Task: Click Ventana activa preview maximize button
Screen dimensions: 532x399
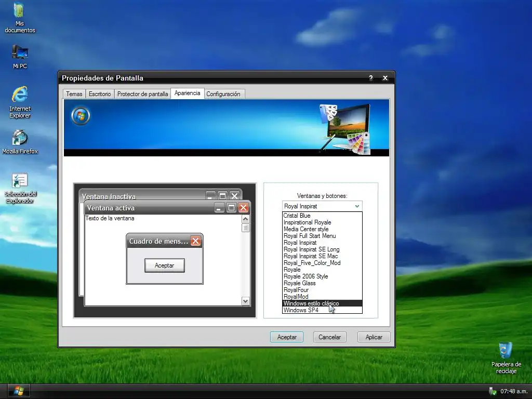Action: (231, 208)
